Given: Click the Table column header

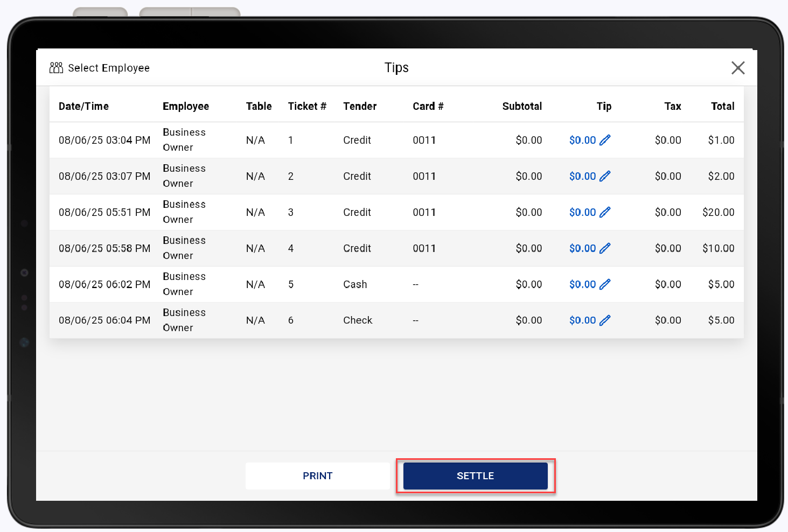Looking at the screenshot, I should coord(259,106).
